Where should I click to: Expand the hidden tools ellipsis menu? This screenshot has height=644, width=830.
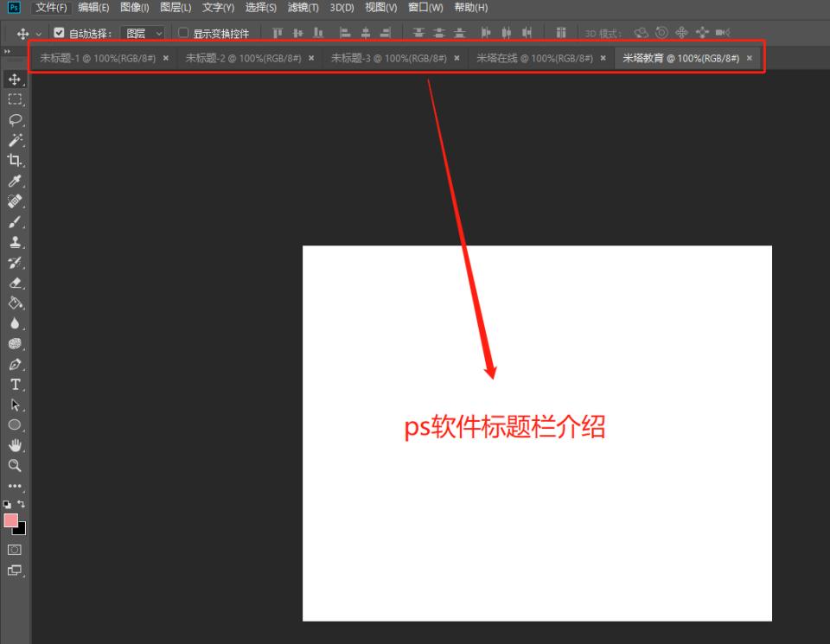pyautogui.click(x=14, y=486)
